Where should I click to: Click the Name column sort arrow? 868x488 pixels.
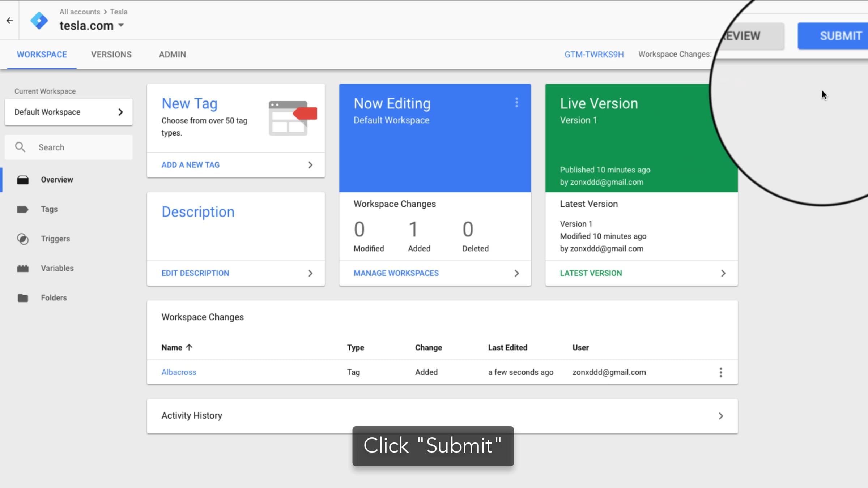pyautogui.click(x=189, y=347)
